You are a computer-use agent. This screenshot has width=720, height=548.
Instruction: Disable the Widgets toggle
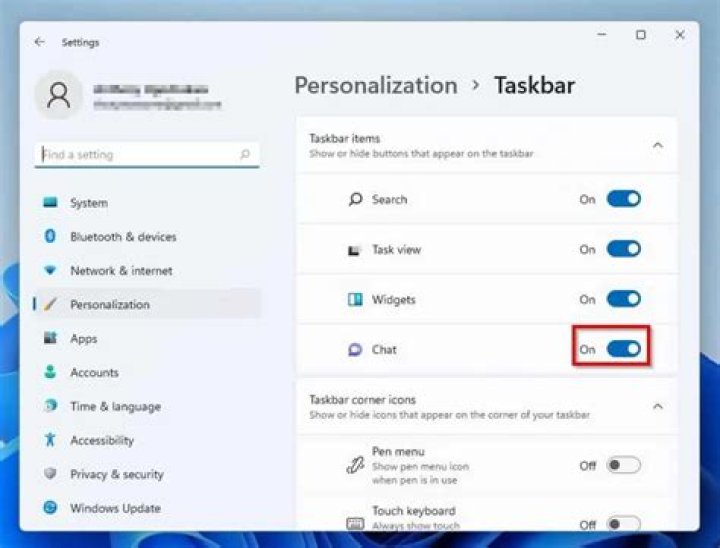click(623, 299)
